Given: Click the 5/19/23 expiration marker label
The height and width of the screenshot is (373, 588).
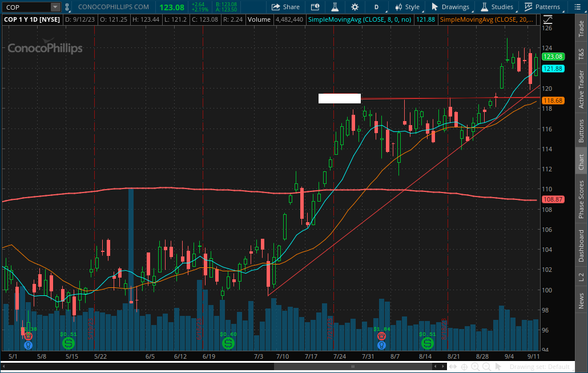Looking at the screenshot, I should [90, 329].
